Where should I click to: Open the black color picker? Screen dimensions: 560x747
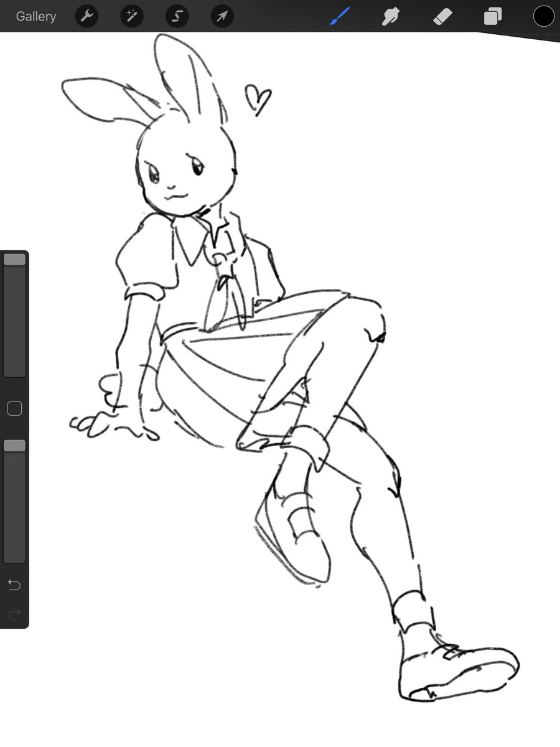click(x=543, y=16)
